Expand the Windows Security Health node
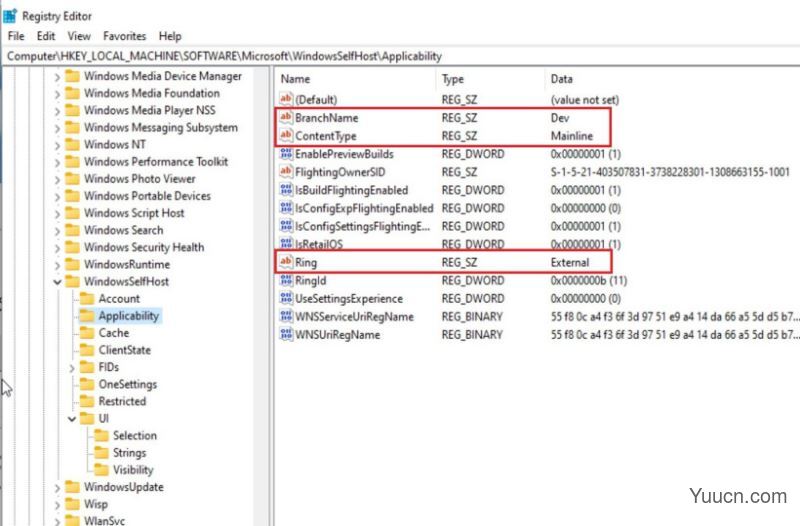Viewport: 800px width, 526px height. pos(57,247)
